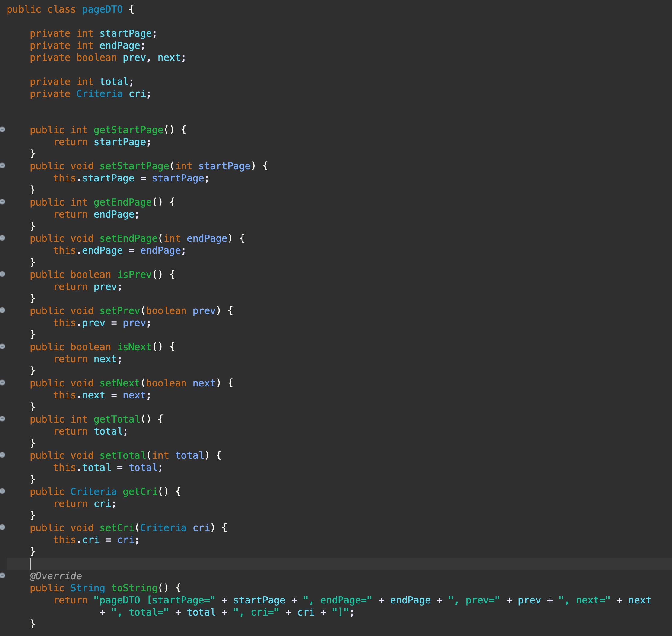Fold the setEndPage method
Image resolution: width=672 pixels, height=636 pixels.
coord(2,238)
